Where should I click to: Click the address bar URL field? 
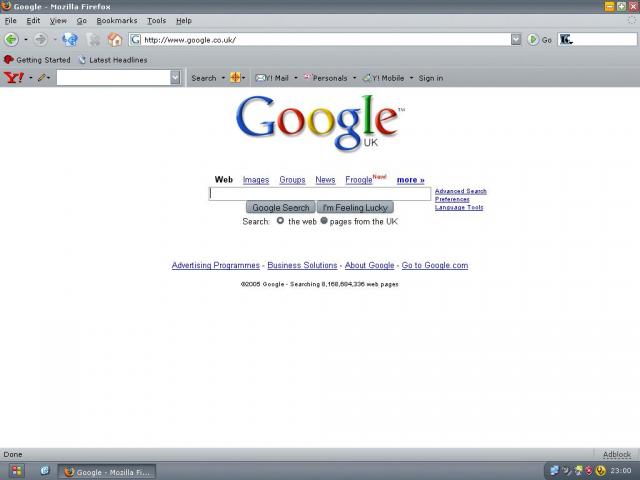click(326, 40)
